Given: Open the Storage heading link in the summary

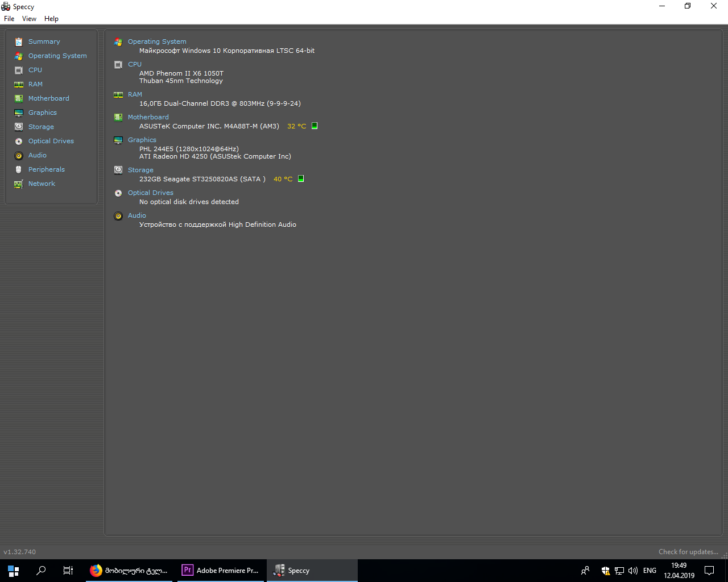Looking at the screenshot, I should click(140, 170).
